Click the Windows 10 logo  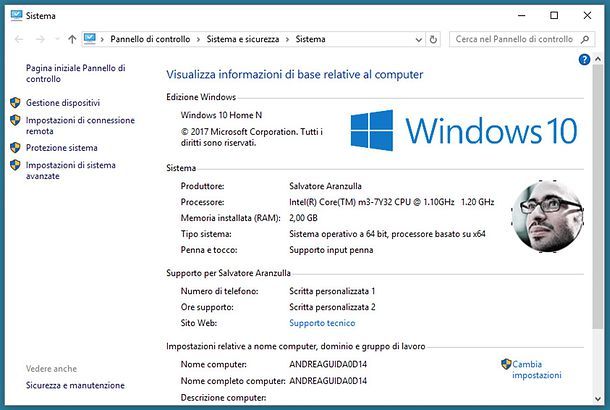click(x=463, y=130)
